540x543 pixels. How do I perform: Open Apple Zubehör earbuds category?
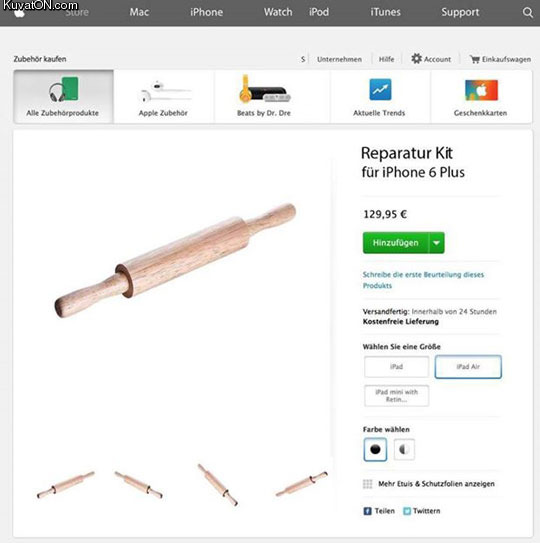click(x=163, y=96)
